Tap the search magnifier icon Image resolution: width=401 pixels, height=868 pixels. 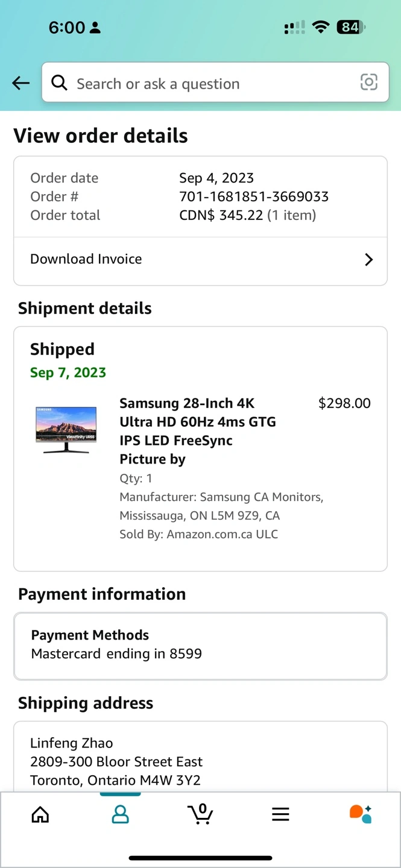click(59, 83)
